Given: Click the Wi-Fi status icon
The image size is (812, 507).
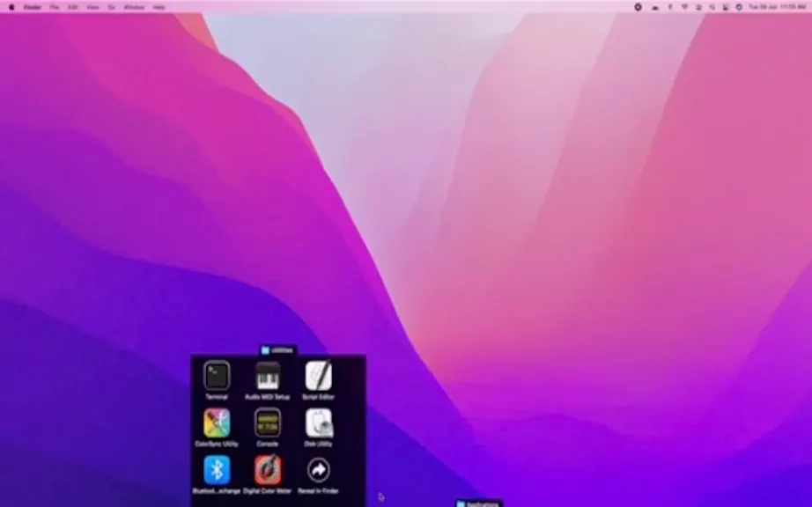Looking at the screenshot, I should (684, 7).
